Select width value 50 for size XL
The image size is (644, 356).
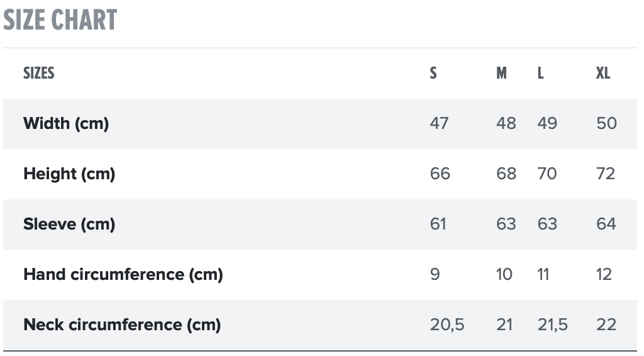[x=606, y=123]
